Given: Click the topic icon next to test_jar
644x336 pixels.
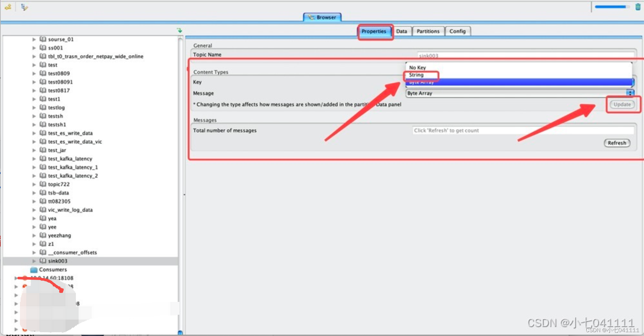Looking at the screenshot, I should (x=43, y=150).
